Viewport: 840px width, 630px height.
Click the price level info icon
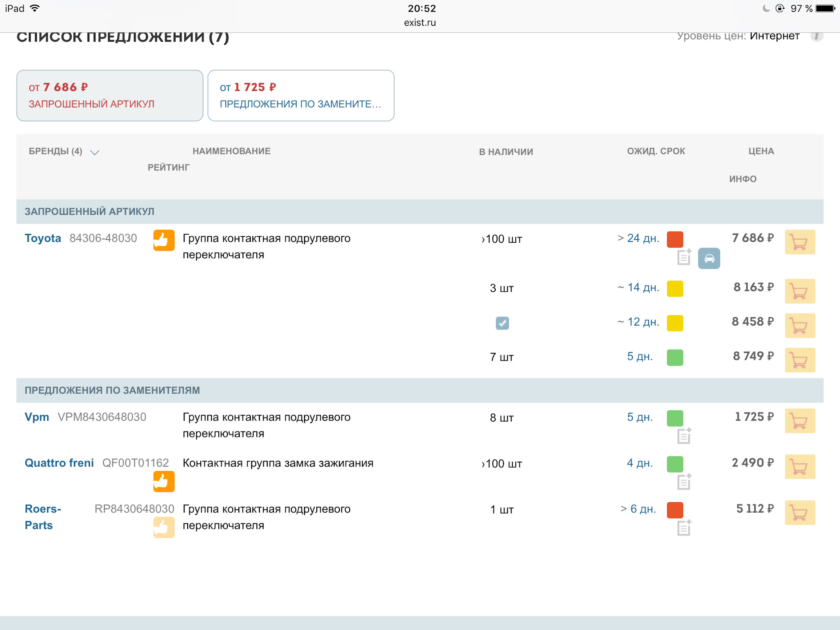coord(816,36)
